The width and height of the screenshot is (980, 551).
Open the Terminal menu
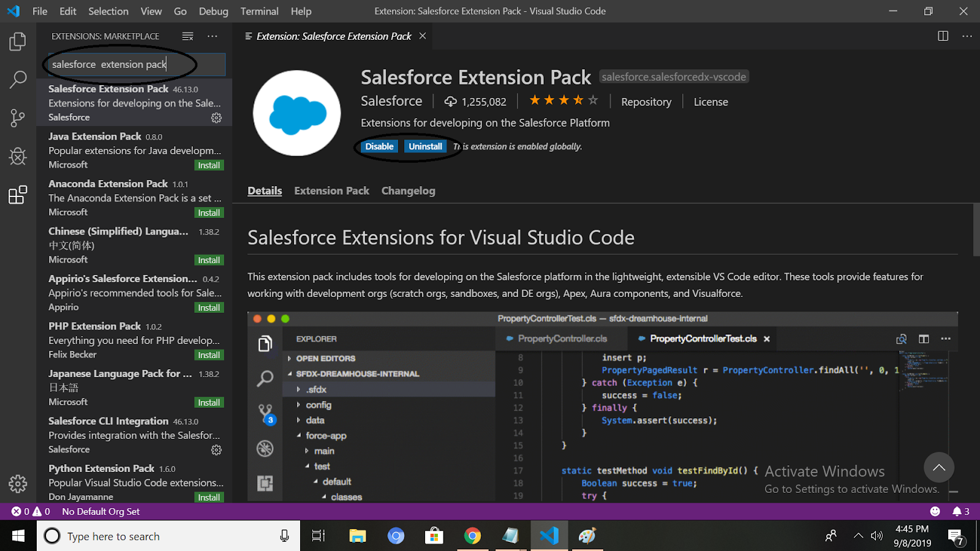click(x=259, y=11)
